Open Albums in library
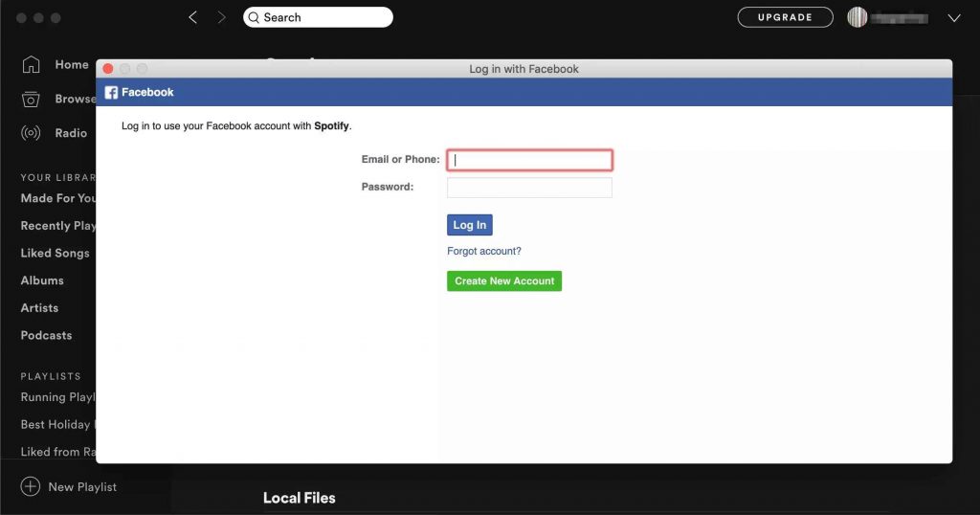Screen dimensions: 980x515 [x=42, y=280]
